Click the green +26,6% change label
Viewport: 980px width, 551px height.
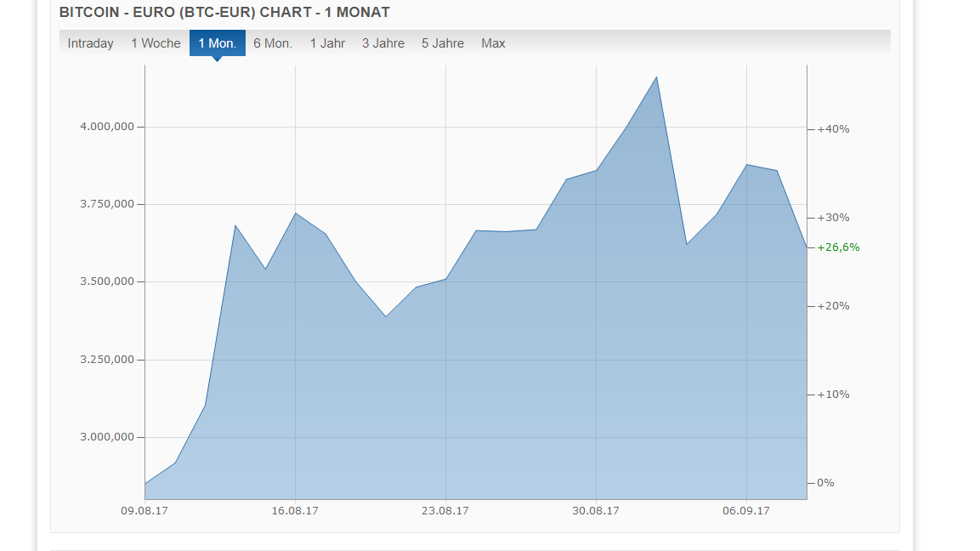pyautogui.click(x=838, y=247)
